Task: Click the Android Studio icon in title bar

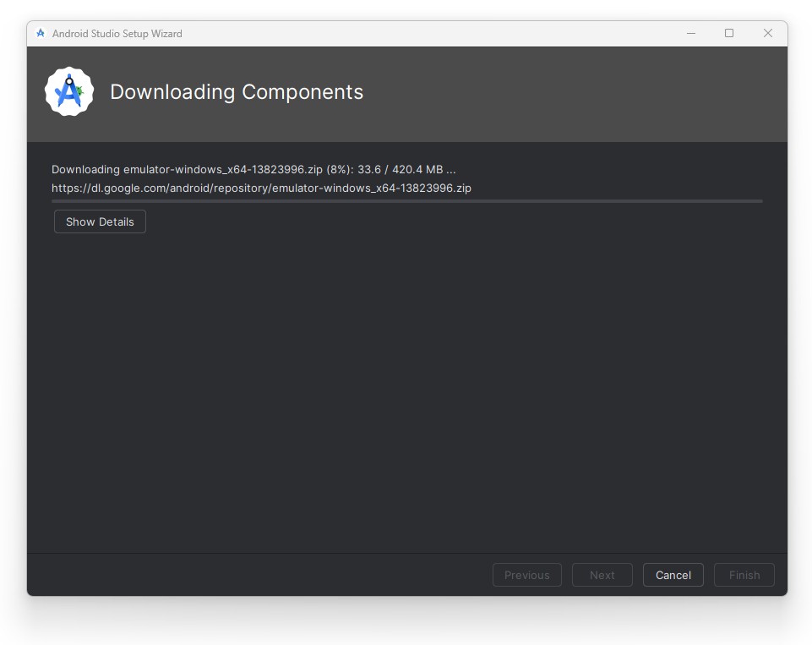Action: [40, 34]
